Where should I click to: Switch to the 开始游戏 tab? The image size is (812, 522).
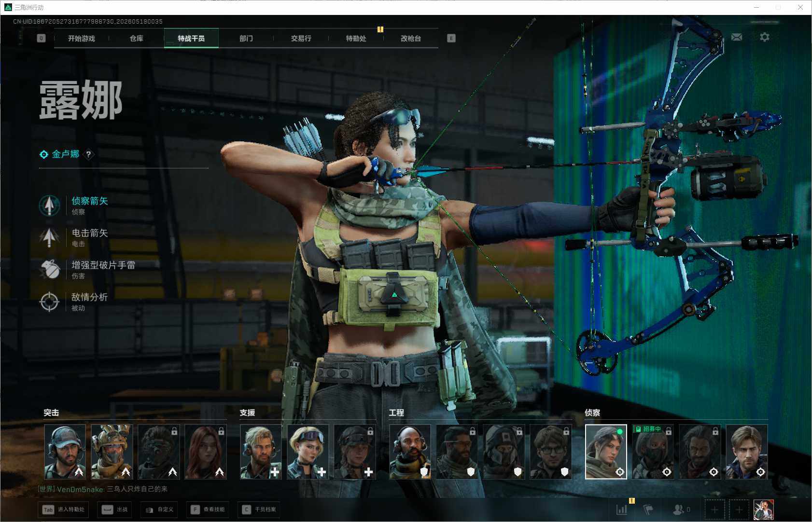(82, 38)
